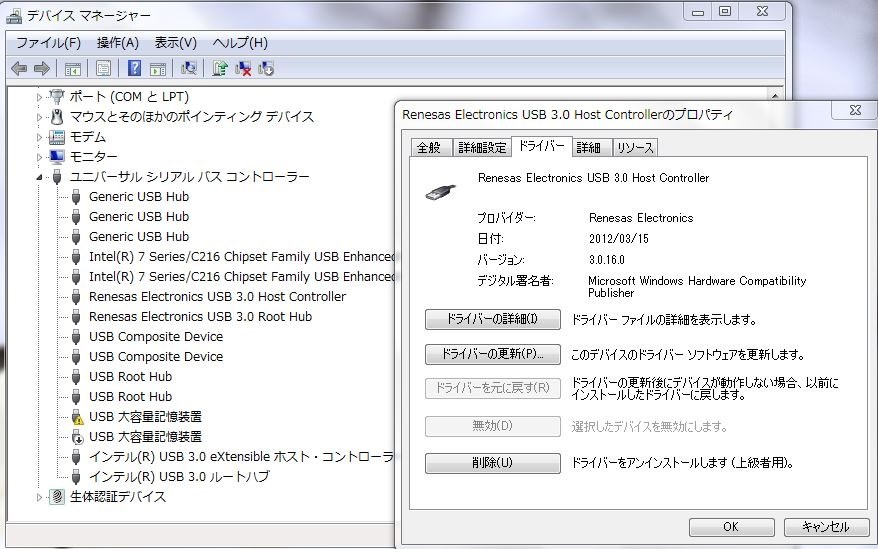Open the 操作(A) menu
878x549 pixels.
point(118,43)
